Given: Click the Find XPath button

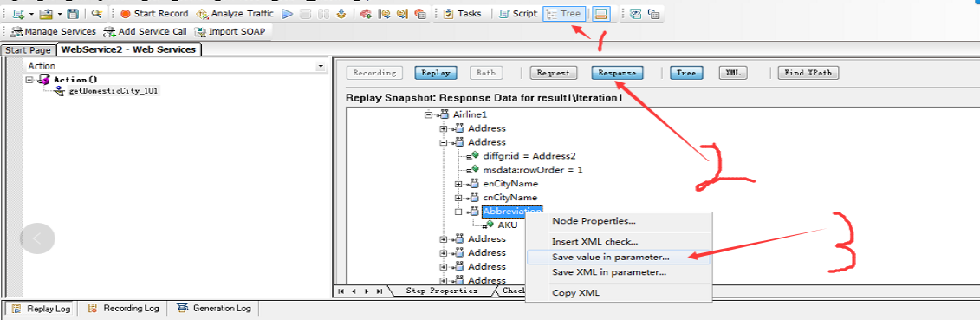Looking at the screenshot, I should tap(808, 73).
